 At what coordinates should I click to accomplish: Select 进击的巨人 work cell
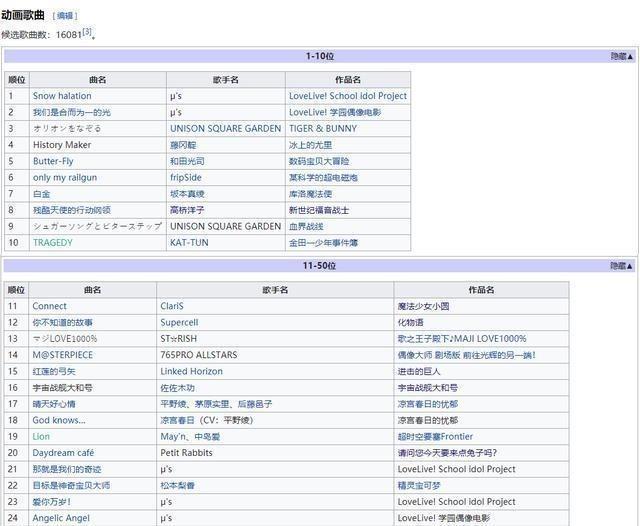point(419,371)
